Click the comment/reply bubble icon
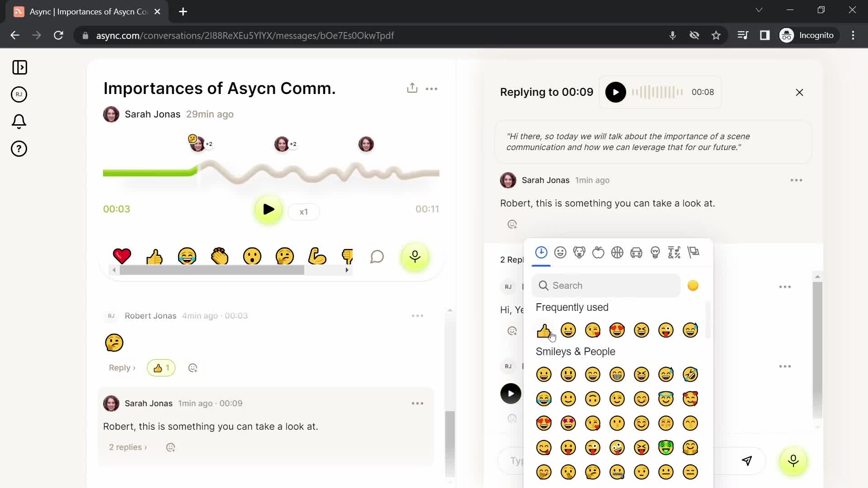Viewport: 868px width, 488px height. point(377,257)
